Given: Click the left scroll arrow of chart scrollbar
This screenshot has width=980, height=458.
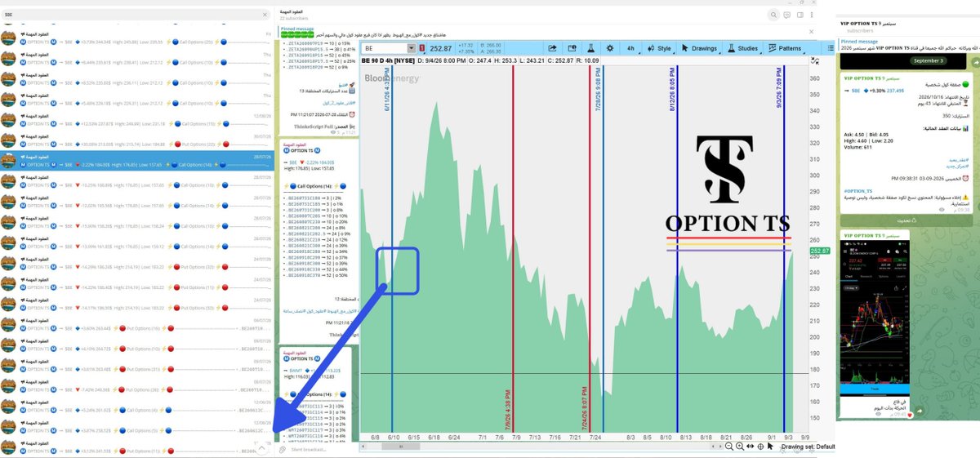Looking at the screenshot, I should (x=362, y=447).
